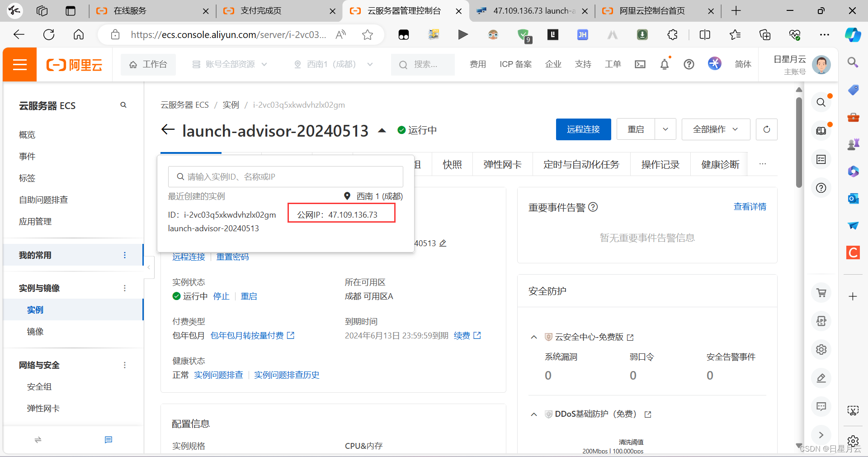The height and width of the screenshot is (457, 868).
Task: Click the 重启 button at top
Action: tap(636, 129)
